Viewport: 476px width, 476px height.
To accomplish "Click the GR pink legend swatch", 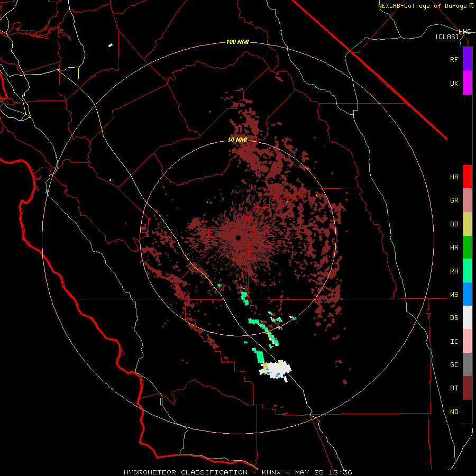I will [x=467, y=200].
